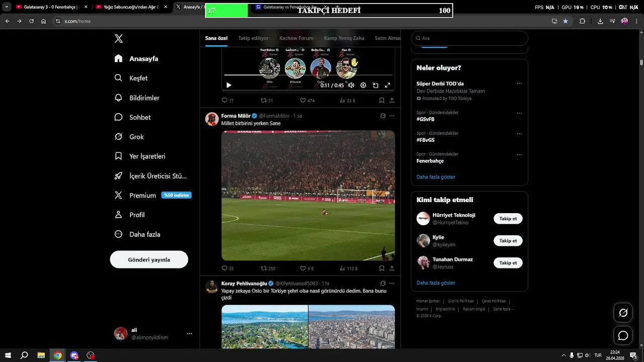Enter video fullscreen mode

point(387,85)
